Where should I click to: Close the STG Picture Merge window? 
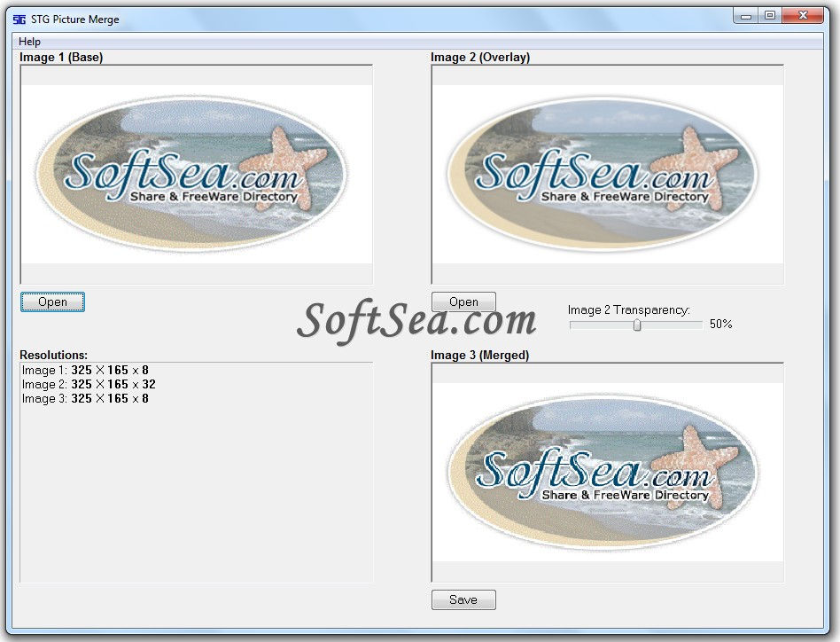pyautogui.click(x=802, y=16)
